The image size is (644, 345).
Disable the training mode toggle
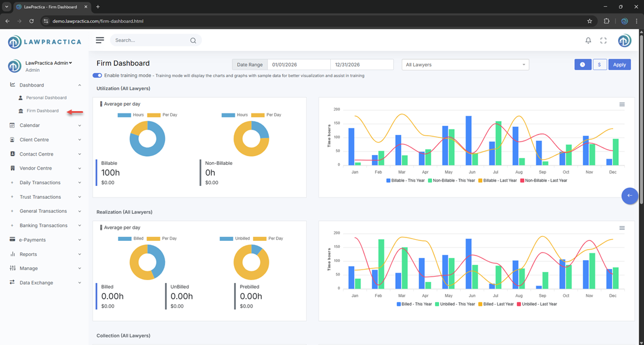pos(97,75)
